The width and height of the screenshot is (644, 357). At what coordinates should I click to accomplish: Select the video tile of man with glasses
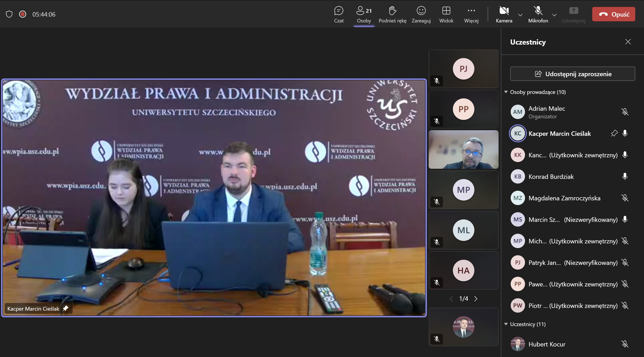point(464,149)
